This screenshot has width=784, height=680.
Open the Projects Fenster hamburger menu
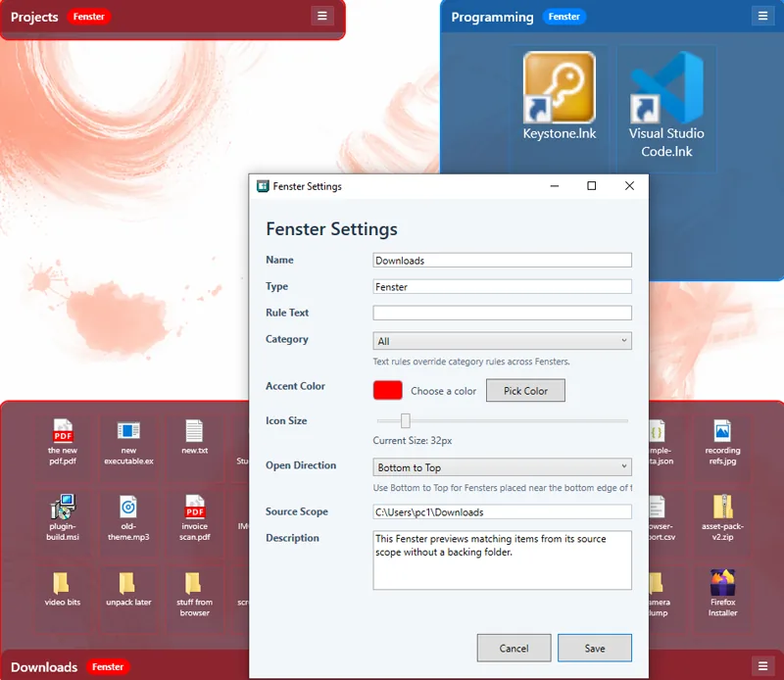322,16
